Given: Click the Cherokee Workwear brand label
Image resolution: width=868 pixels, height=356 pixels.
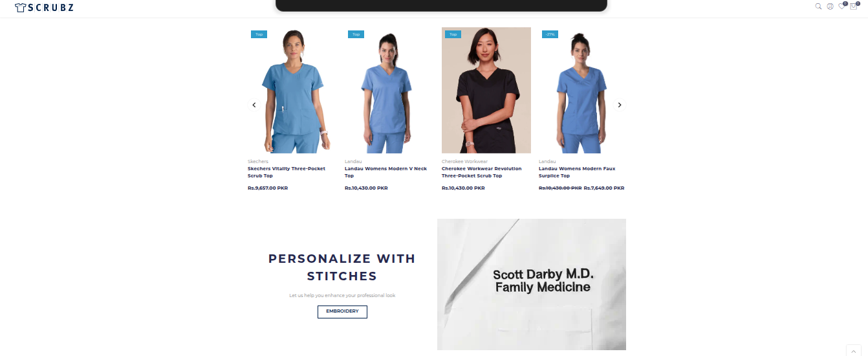Looking at the screenshot, I should coord(464,161).
